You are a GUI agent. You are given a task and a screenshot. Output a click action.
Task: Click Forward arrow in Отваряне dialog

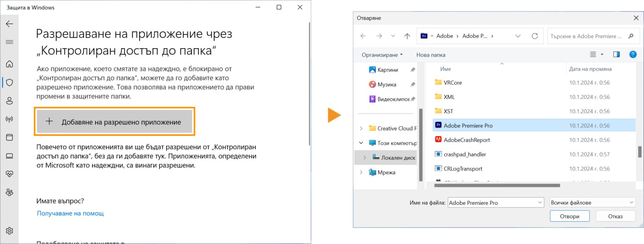379,36
